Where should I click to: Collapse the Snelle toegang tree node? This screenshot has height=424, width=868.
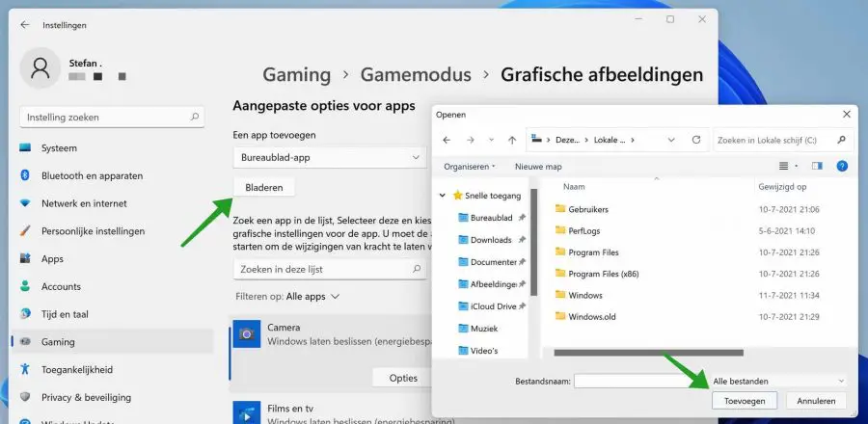(x=443, y=196)
